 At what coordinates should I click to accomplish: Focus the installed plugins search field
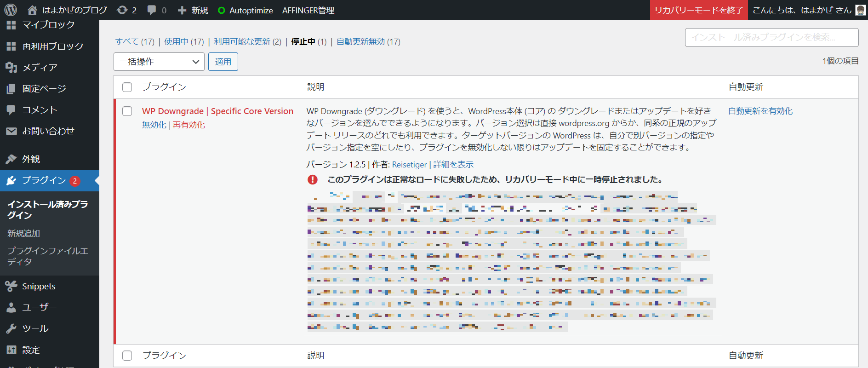pos(771,37)
